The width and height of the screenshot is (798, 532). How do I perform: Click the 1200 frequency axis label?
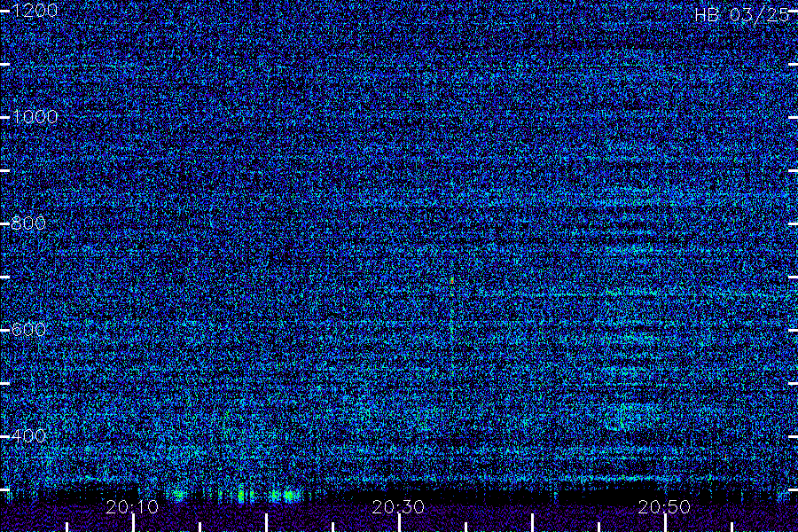35,11
